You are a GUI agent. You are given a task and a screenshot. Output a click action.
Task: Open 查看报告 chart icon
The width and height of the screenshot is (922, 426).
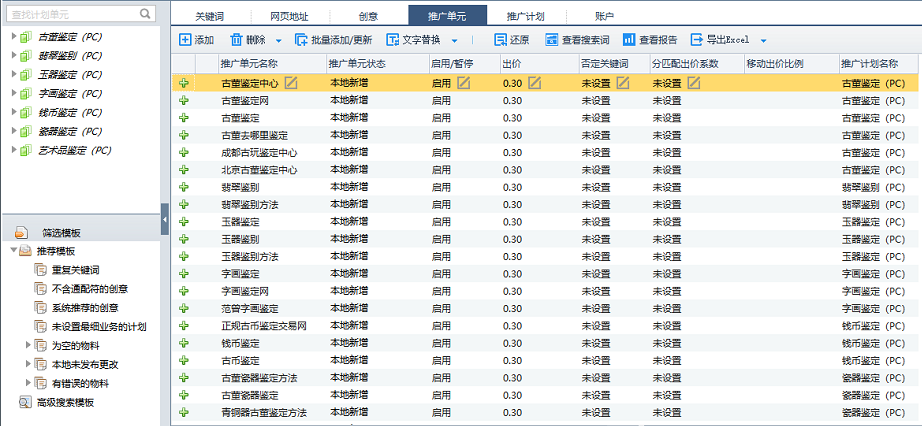(629, 40)
